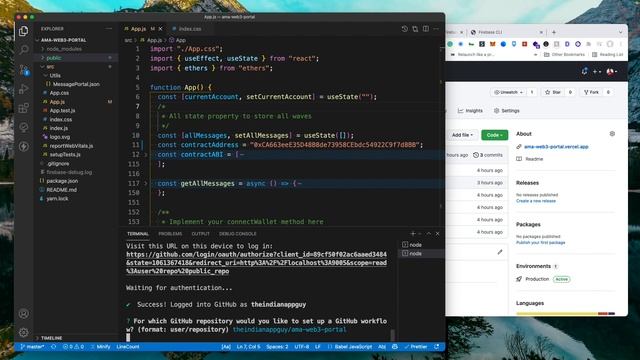Viewport: 640px width, 360px height.
Task: Open the 3 commits link
Action: (488, 155)
